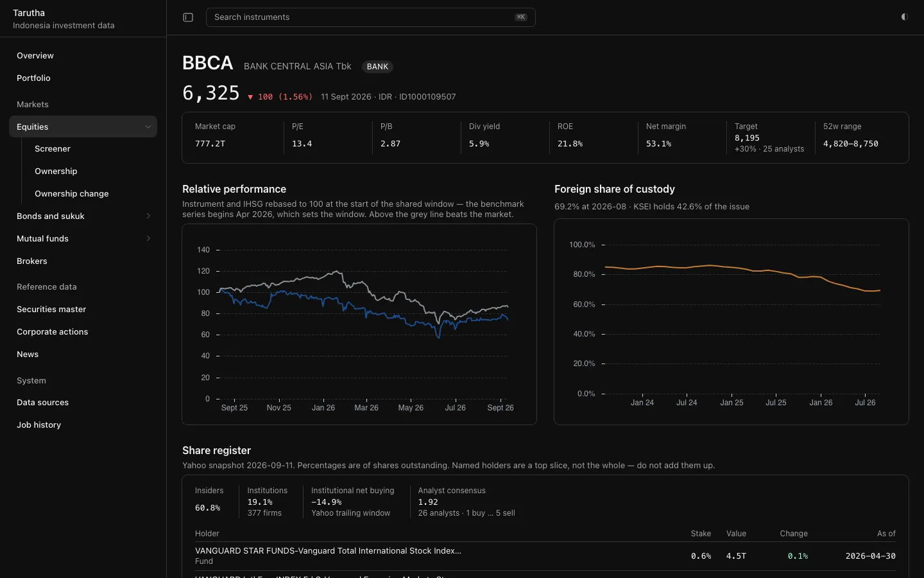This screenshot has height=578, width=924.
Task: Expand Bonds and sukuk chevron
Action: click(x=148, y=216)
